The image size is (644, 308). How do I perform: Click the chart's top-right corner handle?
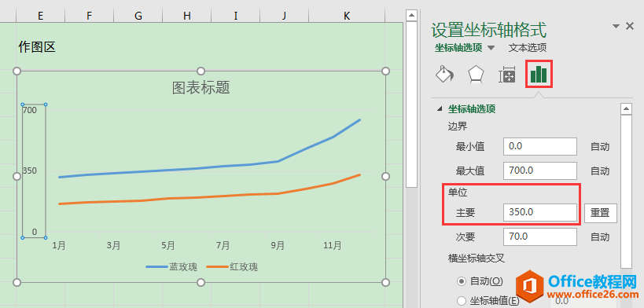385,71
